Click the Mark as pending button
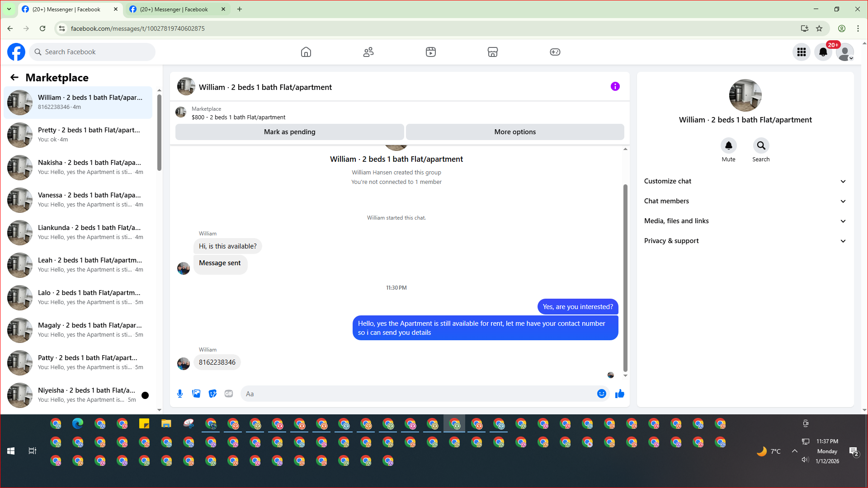Viewport: 868px width, 488px height. (289, 132)
